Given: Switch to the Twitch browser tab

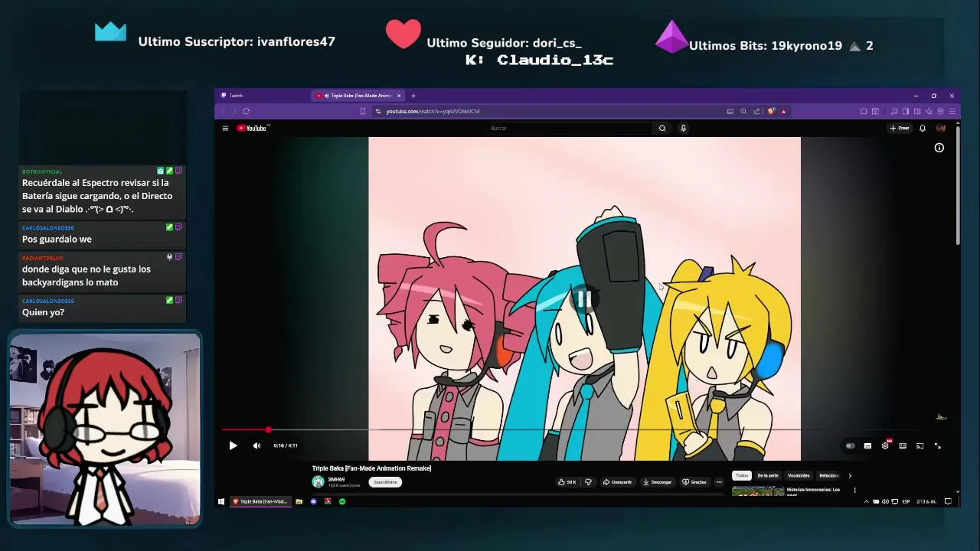Looking at the screenshot, I should pyautogui.click(x=263, y=96).
